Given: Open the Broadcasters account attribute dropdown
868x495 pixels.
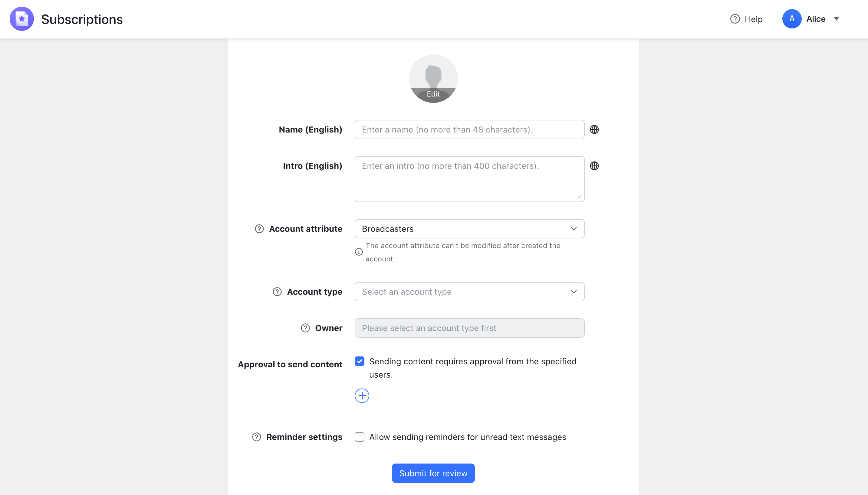Looking at the screenshot, I should coord(469,228).
